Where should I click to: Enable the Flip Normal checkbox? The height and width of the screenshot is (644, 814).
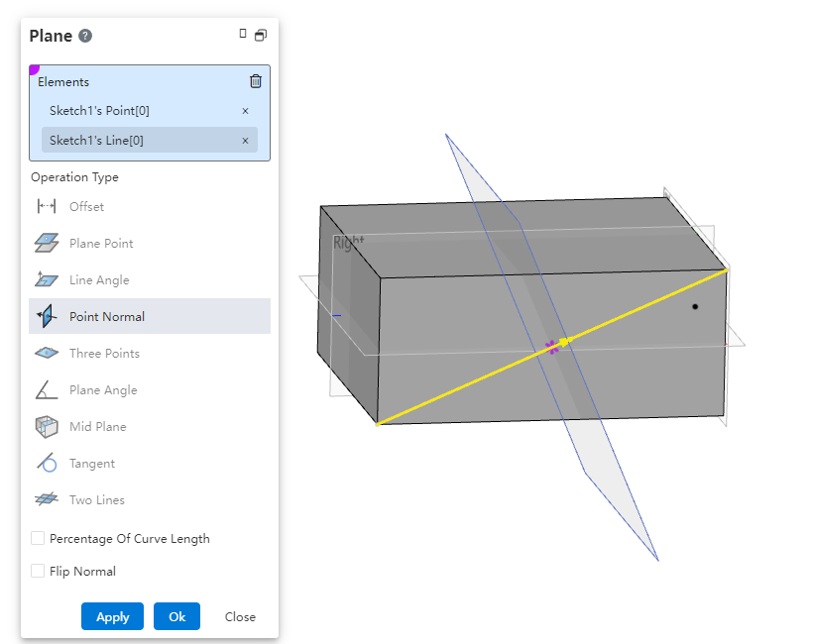tap(38, 571)
